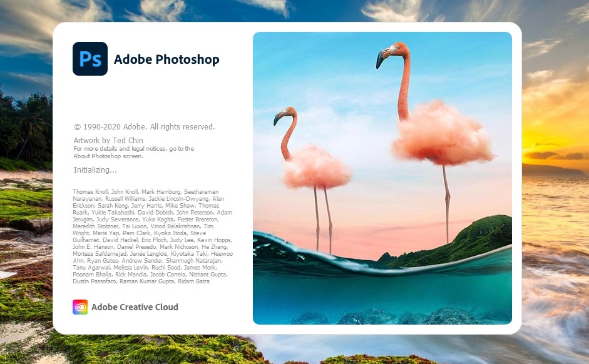589x364 pixels.
Task: Click the "© 1990-2020 Adobe. All rights reserved." line
Action: (144, 127)
